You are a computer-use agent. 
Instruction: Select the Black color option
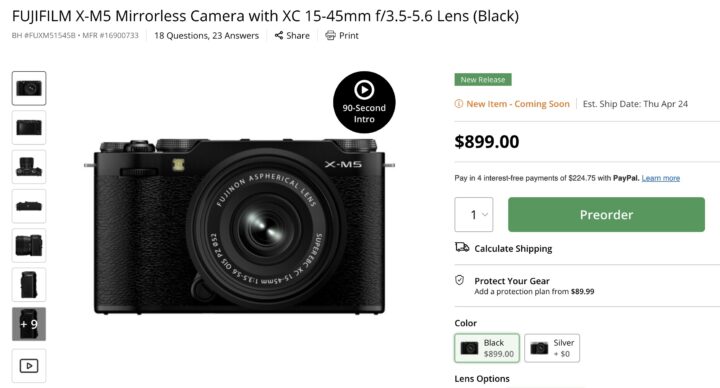[487, 348]
